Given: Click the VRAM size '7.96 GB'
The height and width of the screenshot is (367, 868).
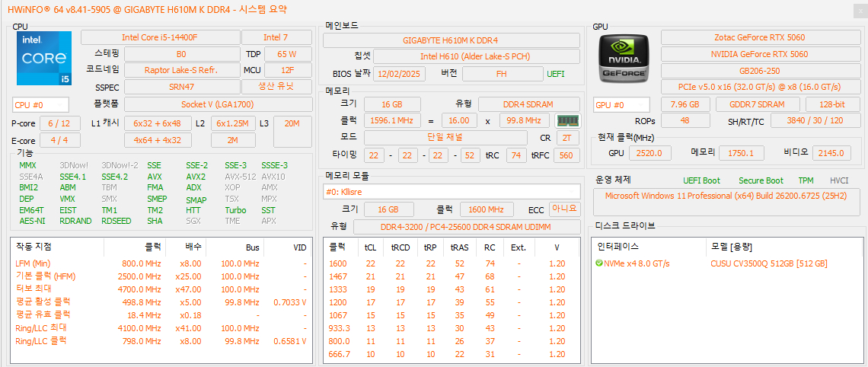Looking at the screenshot, I should coord(685,104).
